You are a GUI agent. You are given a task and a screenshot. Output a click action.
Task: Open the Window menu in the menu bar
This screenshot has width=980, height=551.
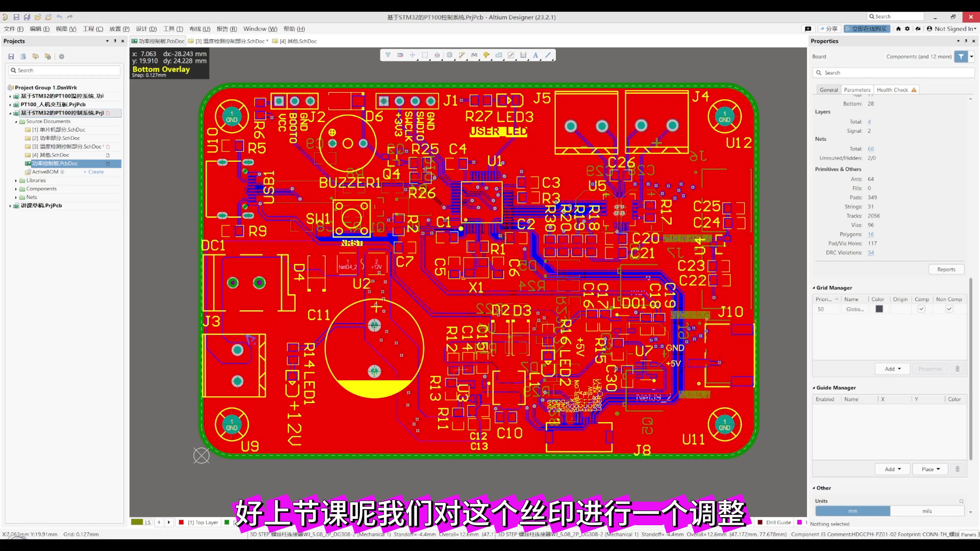click(x=260, y=29)
